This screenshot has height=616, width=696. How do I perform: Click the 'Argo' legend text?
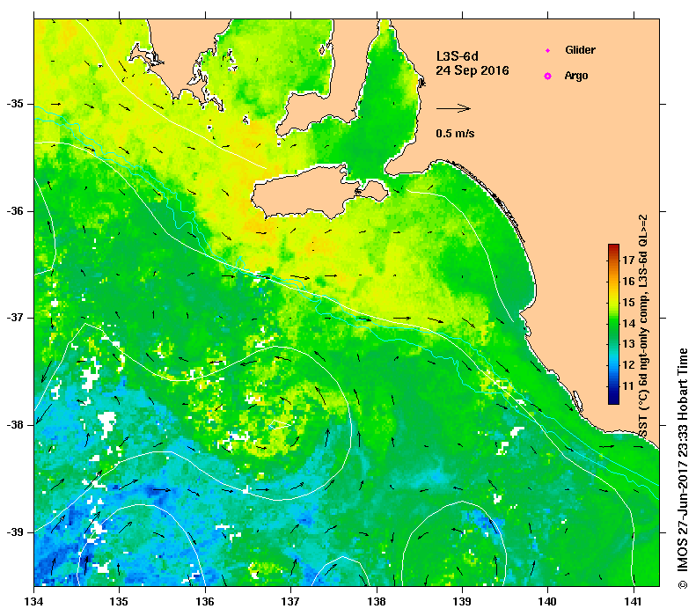576,76
